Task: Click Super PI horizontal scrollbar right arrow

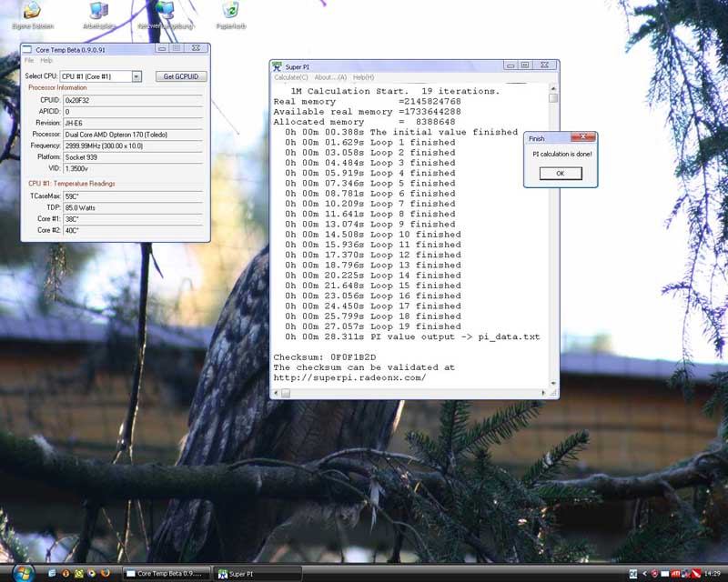Action: (543, 393)
